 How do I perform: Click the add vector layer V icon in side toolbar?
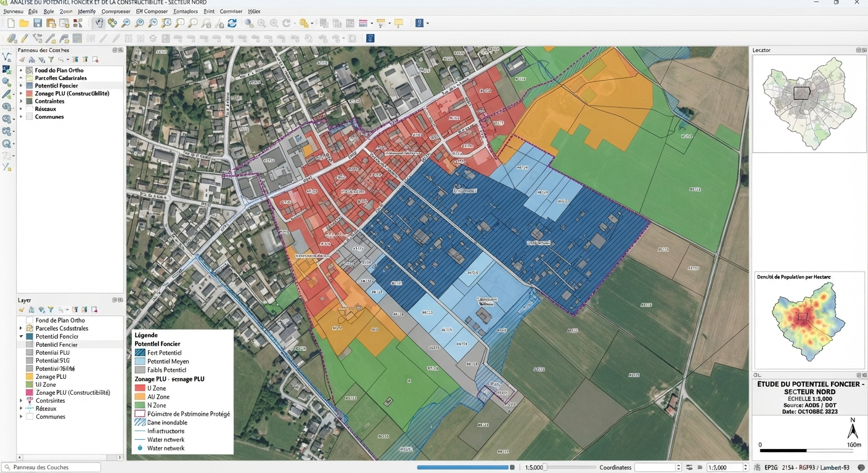tap(7, 57)
